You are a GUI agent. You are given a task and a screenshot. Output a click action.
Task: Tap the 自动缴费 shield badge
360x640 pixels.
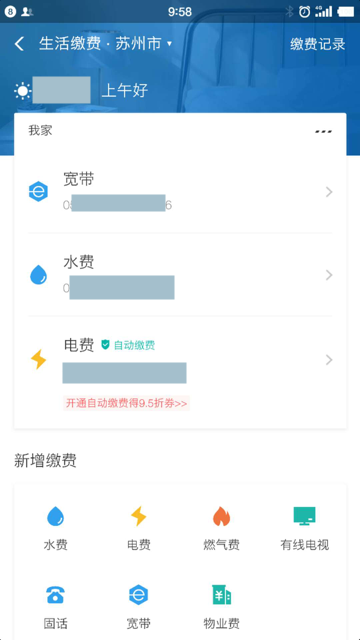[x=128, y=345]
